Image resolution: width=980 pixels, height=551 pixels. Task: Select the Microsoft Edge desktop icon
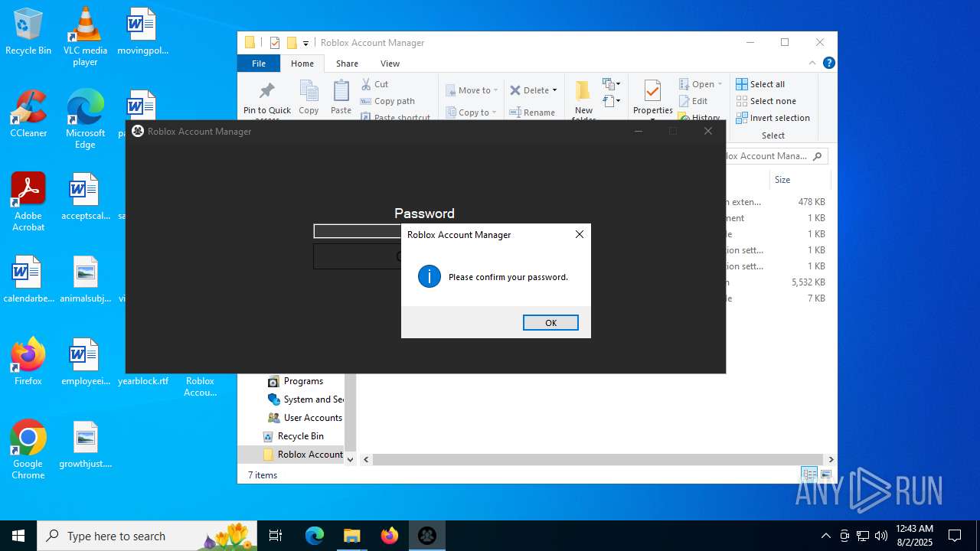coord(85,119)
